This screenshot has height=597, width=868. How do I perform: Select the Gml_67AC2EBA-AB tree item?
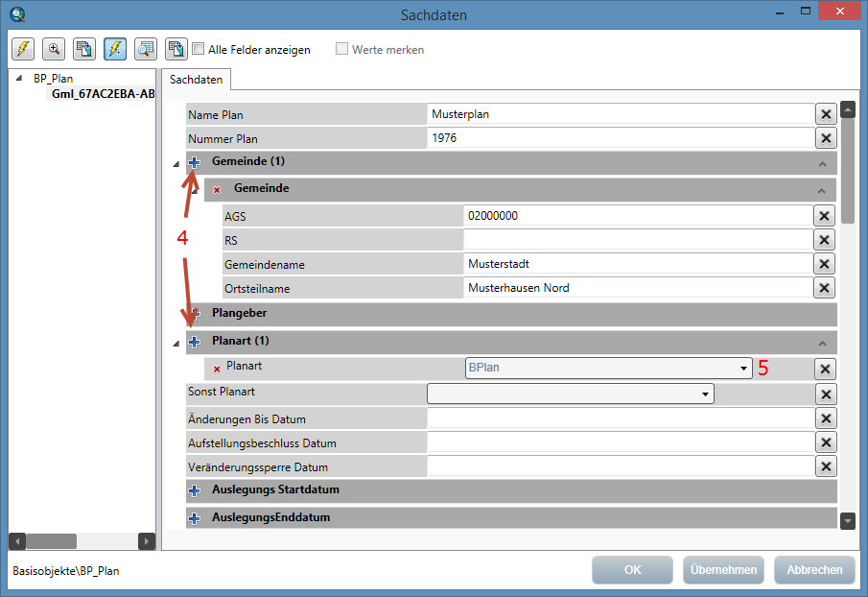pos(103,94)
